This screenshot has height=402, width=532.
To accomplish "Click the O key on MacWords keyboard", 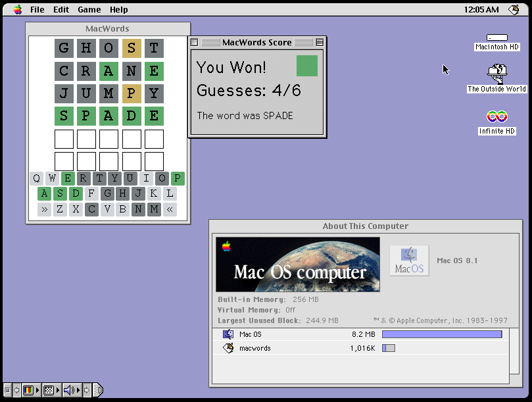I will click(x=162, y=178).
